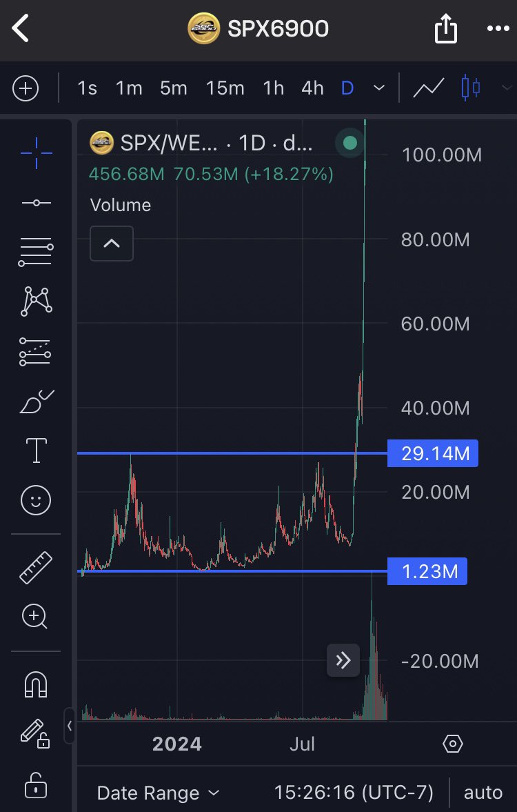Go back with the left arrow
This screenshot has height=812, width=517.
coord(21,28)
